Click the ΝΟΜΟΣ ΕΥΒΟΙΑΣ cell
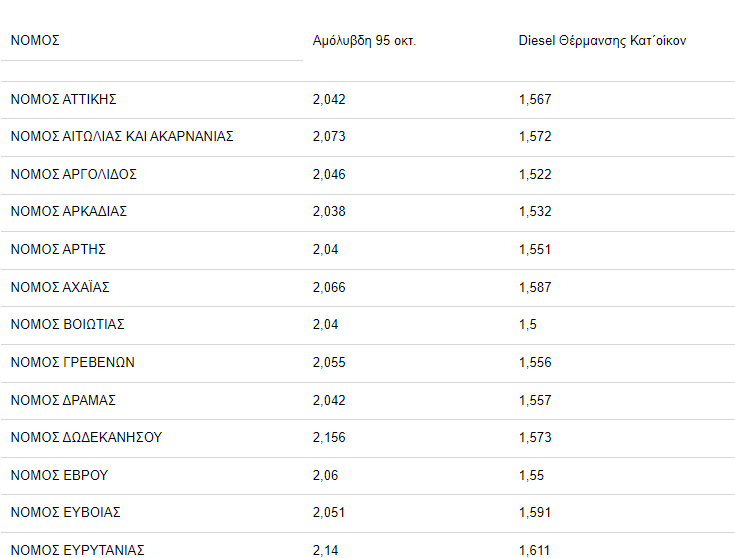735x558 pixels. click(66, 513)
